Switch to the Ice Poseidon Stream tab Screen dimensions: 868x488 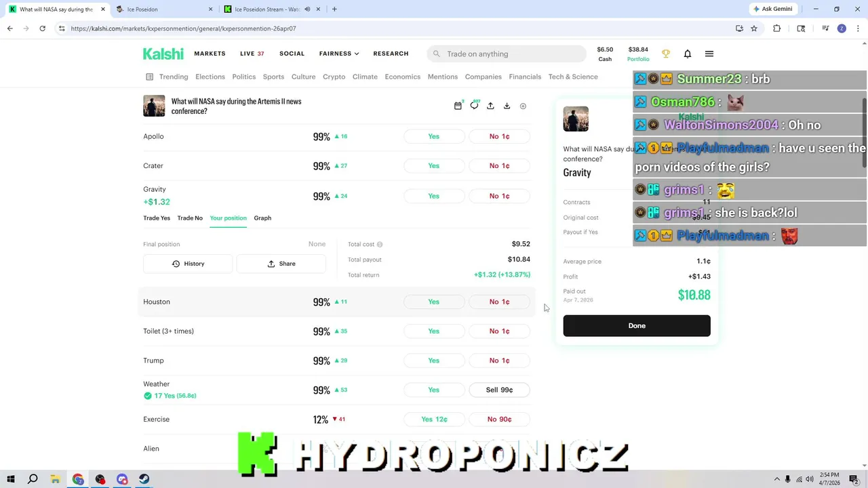pos(271,9)
